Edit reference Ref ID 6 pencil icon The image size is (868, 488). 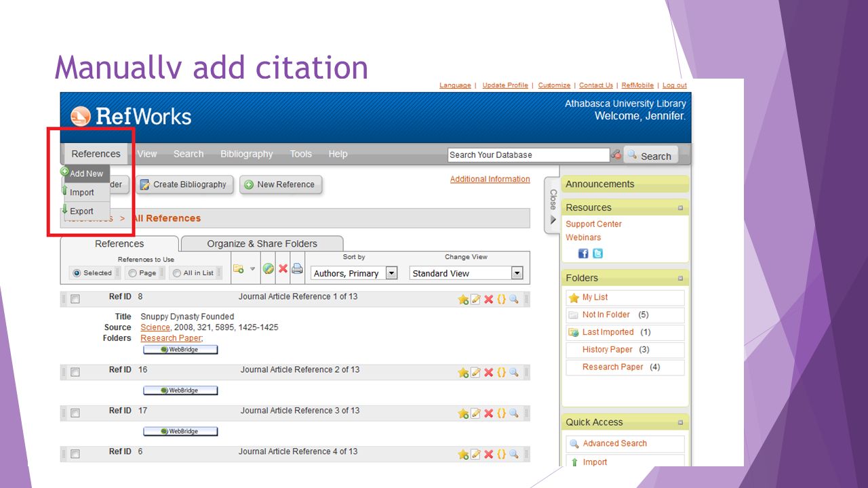click(476, 454)
